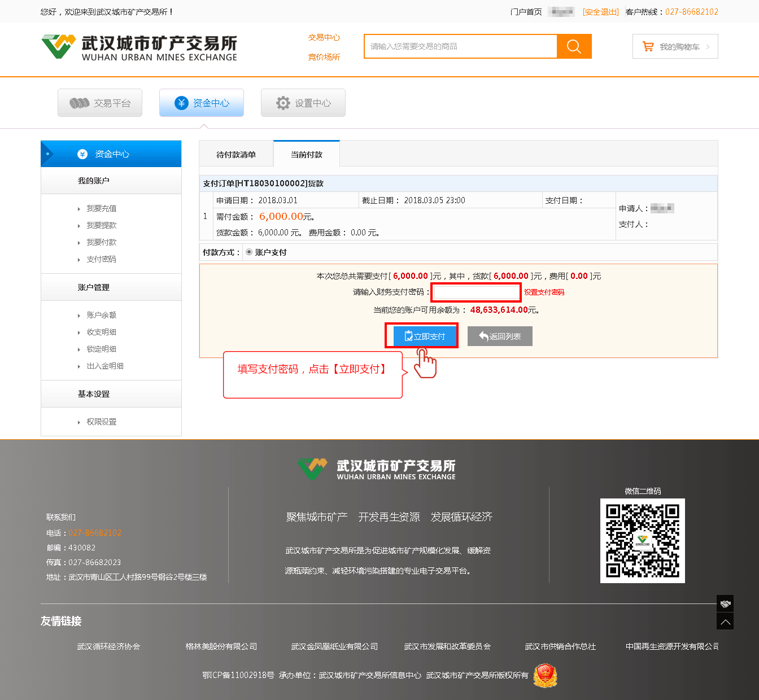759x700 pixels.
Task: Open the shopping cart icon
Action: point(648,47)
